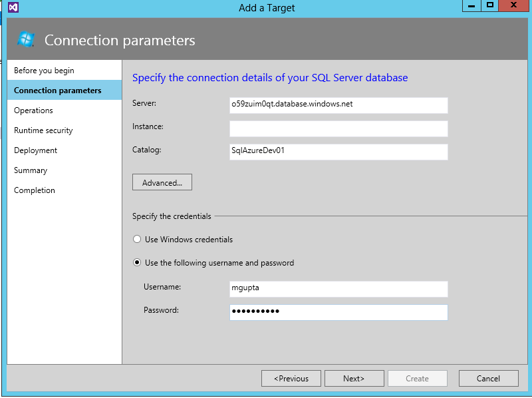The height and width of the screenshot is (398, 532).
Task: Maximize the Add a Target window
Action: coord(490,5)
